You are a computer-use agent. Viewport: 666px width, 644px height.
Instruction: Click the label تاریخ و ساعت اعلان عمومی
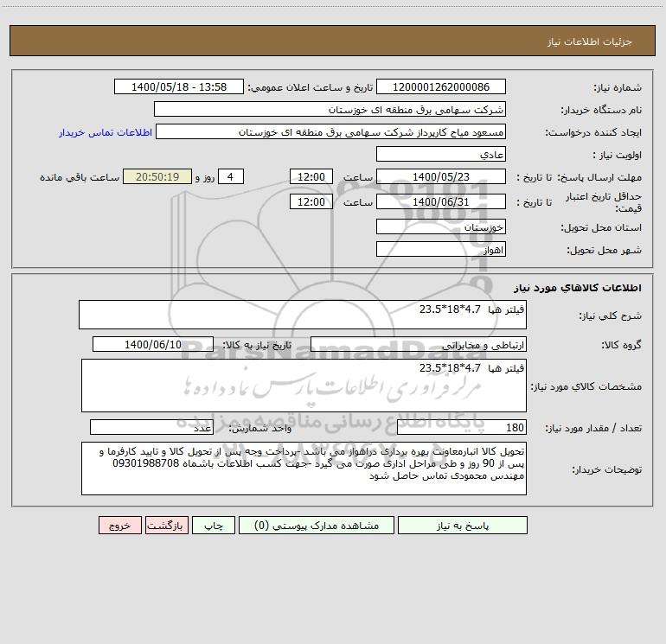pyautogui.click(x=311, y=88)
